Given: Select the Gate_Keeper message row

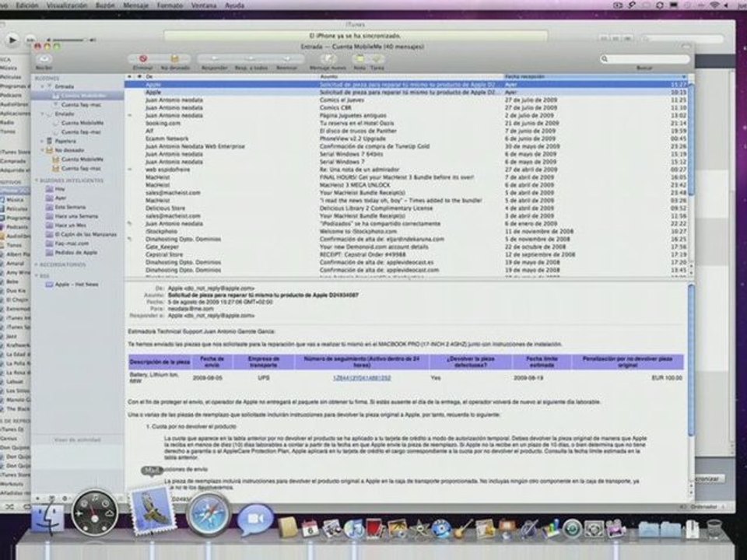Looking at the screenshot, I should tap(406, 247).
